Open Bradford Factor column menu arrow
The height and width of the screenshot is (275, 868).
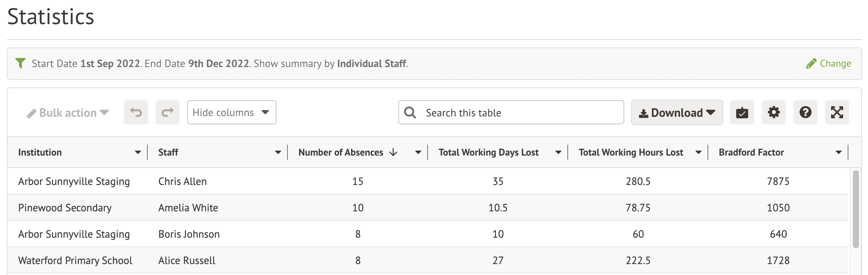coord(839,152)
